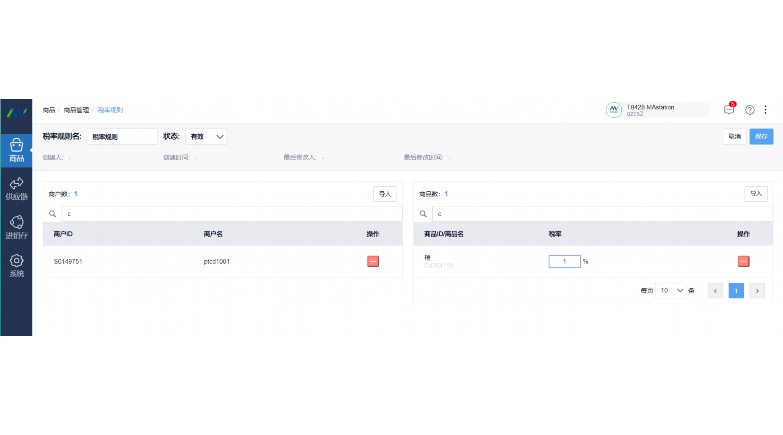Click merchant name ptcd1001 cell
The image size is (783, 435).
[x=216, y=261]
